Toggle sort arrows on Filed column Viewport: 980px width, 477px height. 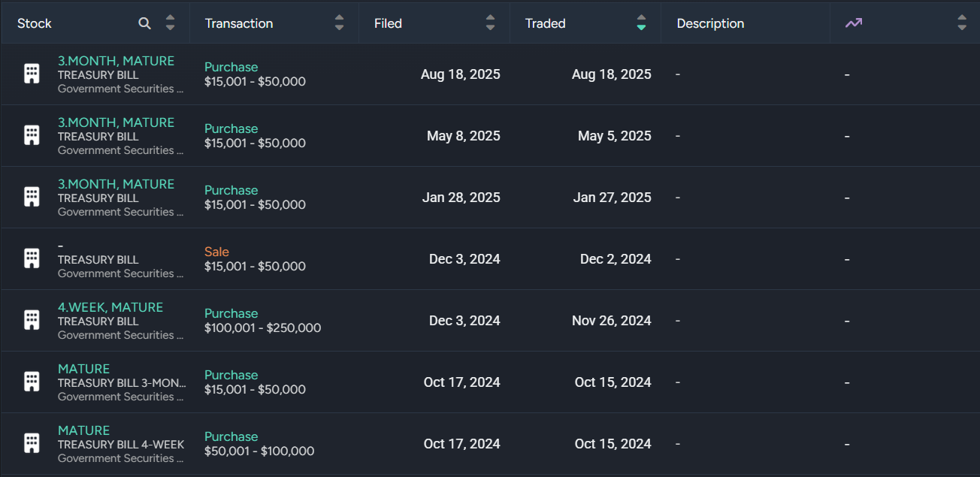point(490,23)
